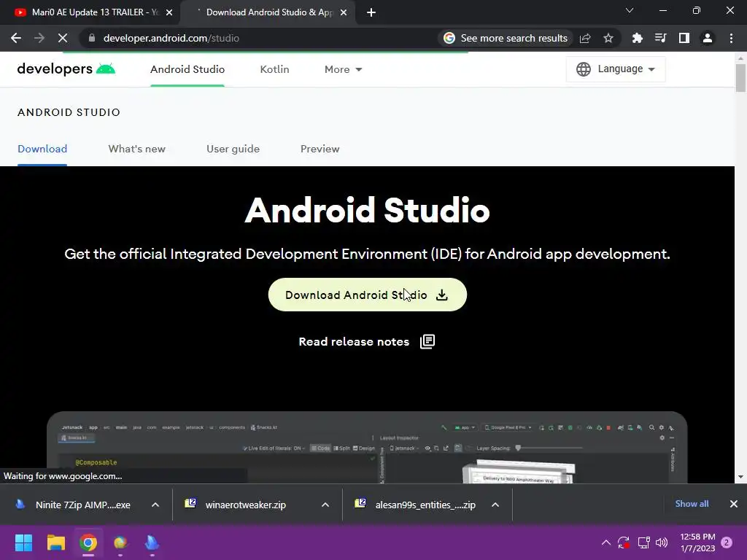Screen dimensions: 747x560
Task: Select the Download sub-tab
Action: point(42,149)
